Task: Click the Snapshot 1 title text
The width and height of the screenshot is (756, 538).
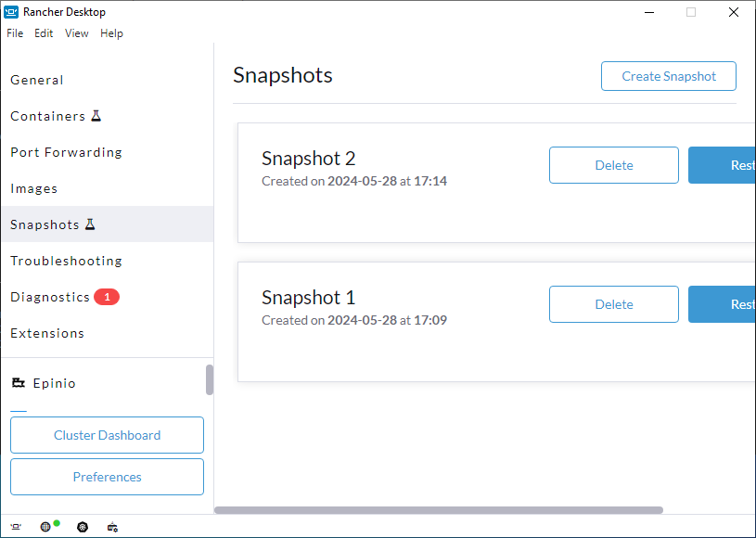Action: tap(309, 298)
